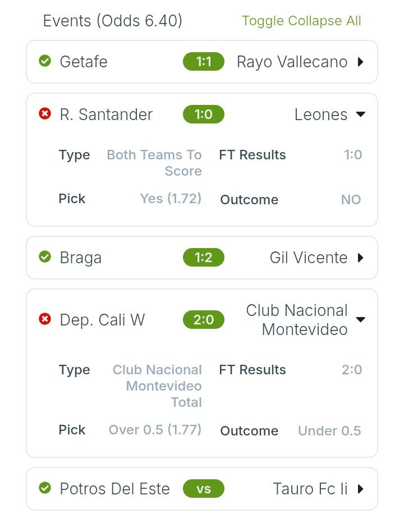Screen dimensions: 404x532
Task: Collapse the Dep. Cali W event details arrow
Action: (361, 320)
